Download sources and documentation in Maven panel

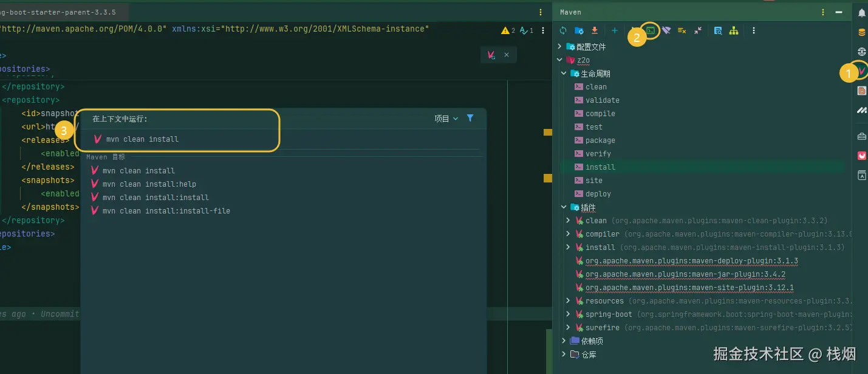click(x=595, y=30)
